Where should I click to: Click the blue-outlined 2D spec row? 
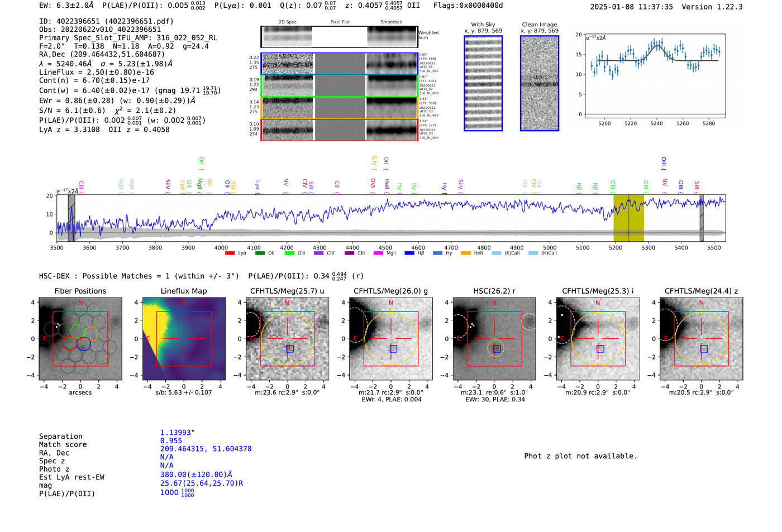339,64
